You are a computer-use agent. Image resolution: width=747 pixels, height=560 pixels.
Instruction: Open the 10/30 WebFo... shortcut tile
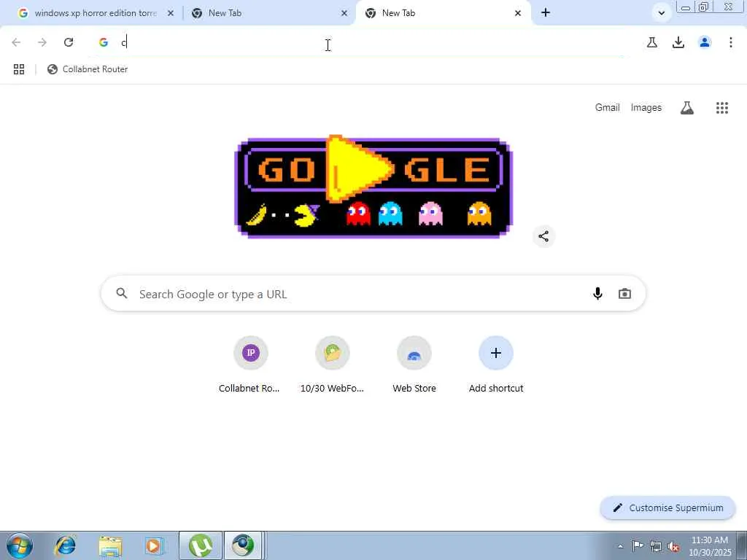coord(332,365)
